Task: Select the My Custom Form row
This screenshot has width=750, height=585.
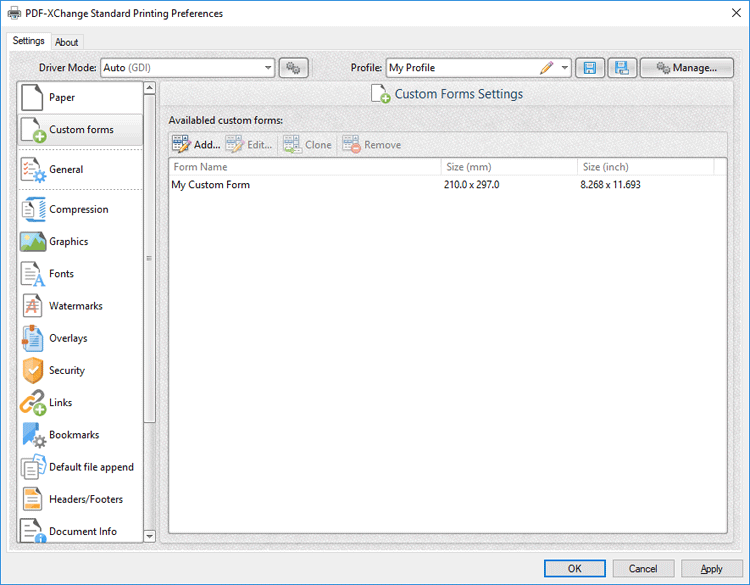Action: point(211,185)
